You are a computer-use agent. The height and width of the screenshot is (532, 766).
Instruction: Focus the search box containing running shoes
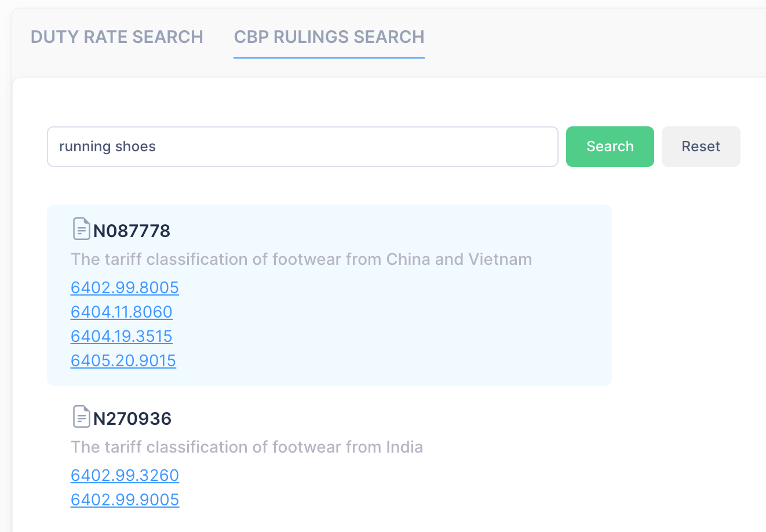pyautogui.click(x=302, y=147)
